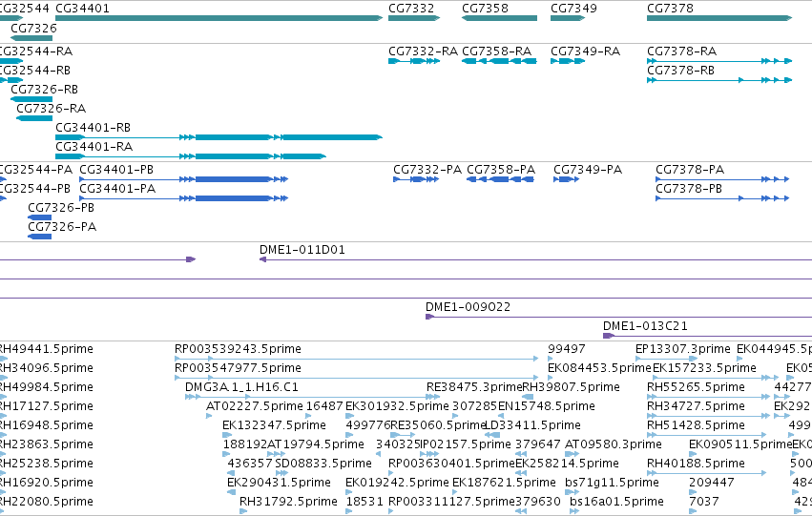This screenshot has width=812, height=516.
Task: Click EST EK301932.5prime
Action: 397,406
